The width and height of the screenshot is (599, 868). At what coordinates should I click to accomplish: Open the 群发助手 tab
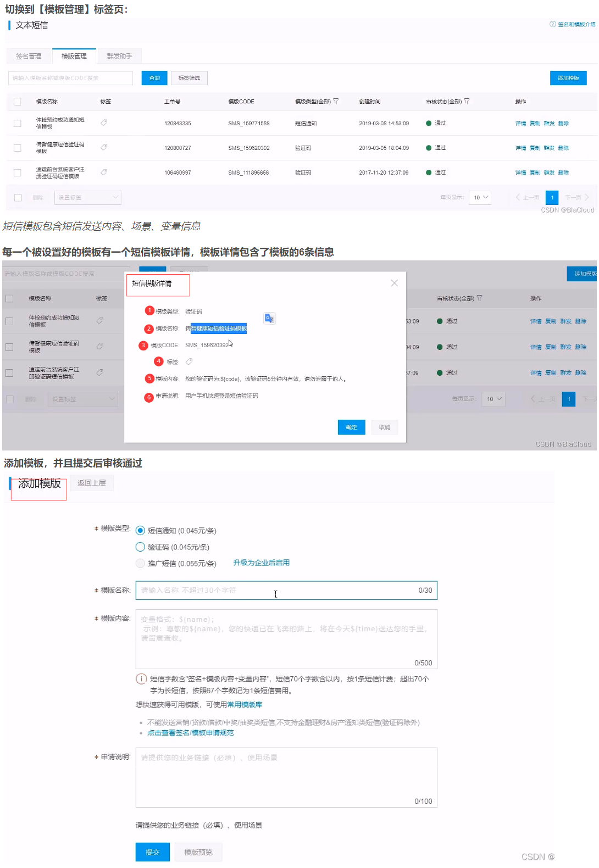pos(119,56)
